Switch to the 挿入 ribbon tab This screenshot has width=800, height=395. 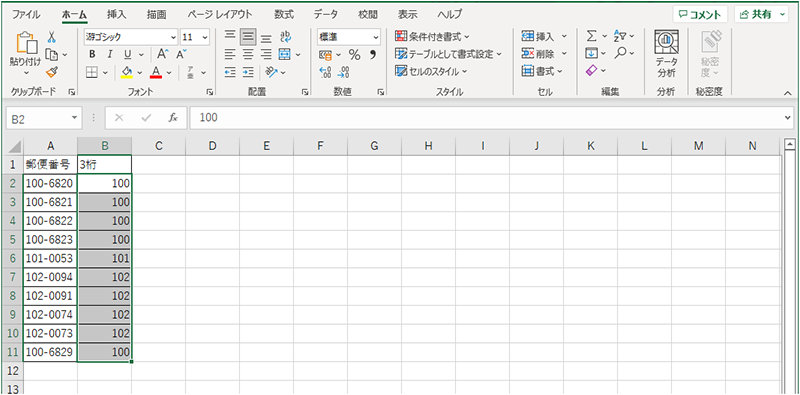(116, 14)
